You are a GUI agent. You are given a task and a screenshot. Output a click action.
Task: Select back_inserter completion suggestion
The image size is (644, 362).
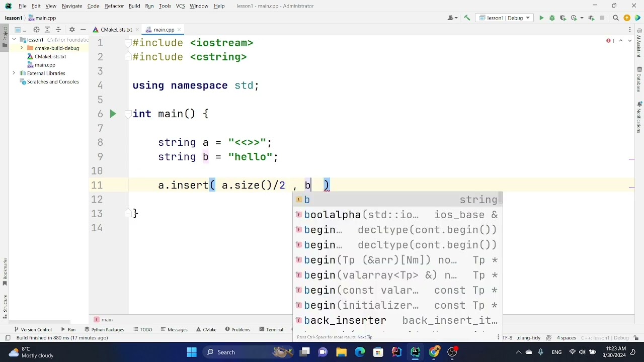(397, 321)
